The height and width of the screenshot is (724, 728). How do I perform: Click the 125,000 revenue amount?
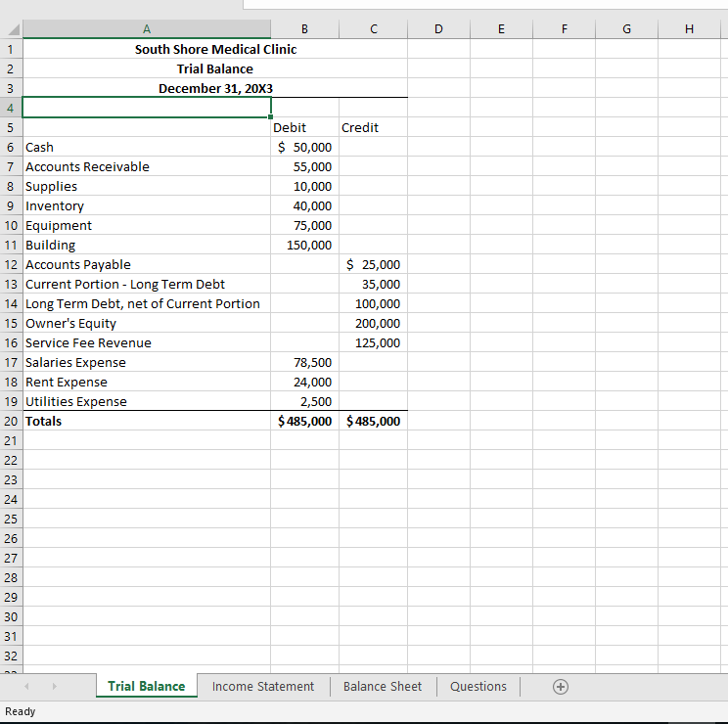[373, 342]
